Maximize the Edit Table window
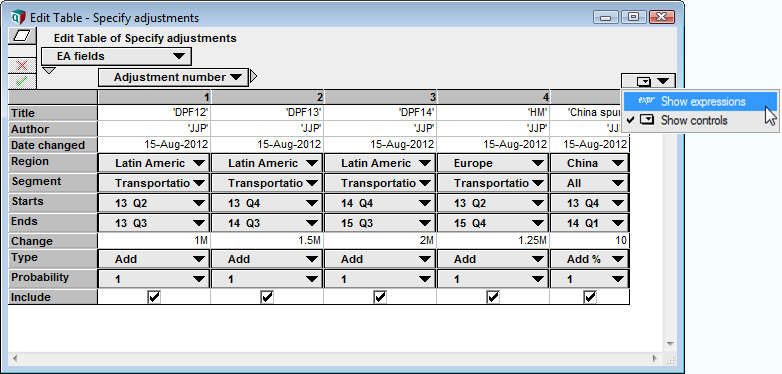Image resolution: width=782 pixels, height=374 pixels. [633, 17]
